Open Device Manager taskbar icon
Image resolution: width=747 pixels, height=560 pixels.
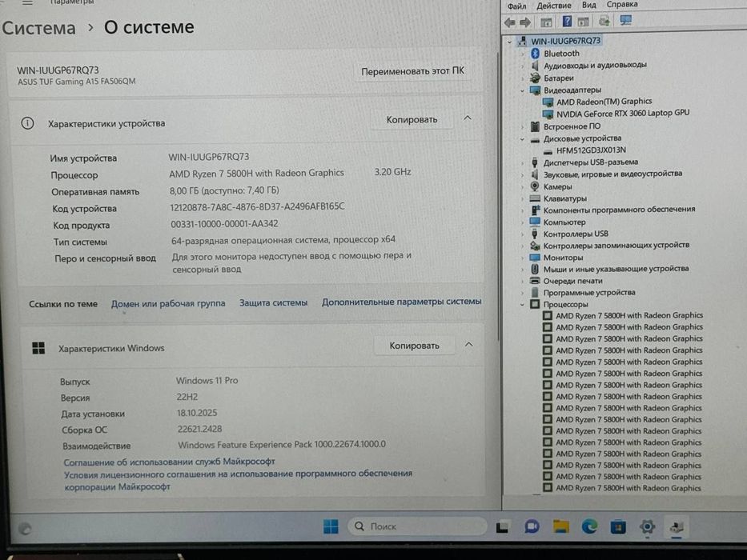[x=677, y=527]
